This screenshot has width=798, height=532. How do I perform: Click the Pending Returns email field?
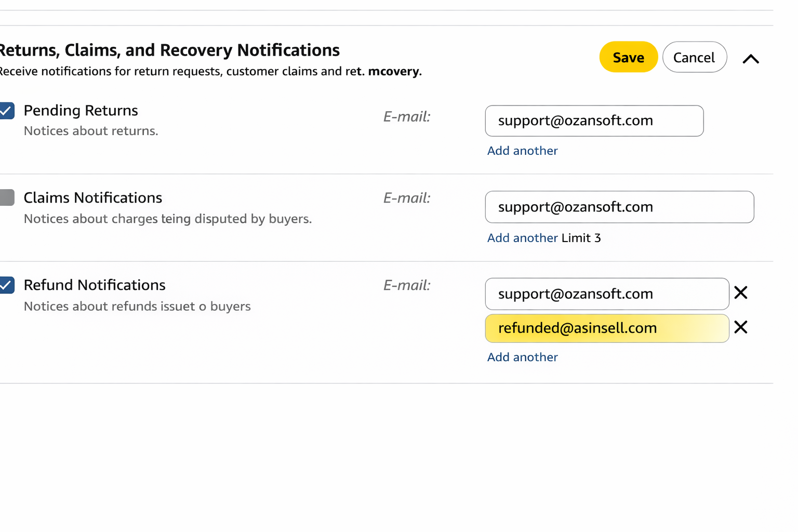[x=594, y=121]
